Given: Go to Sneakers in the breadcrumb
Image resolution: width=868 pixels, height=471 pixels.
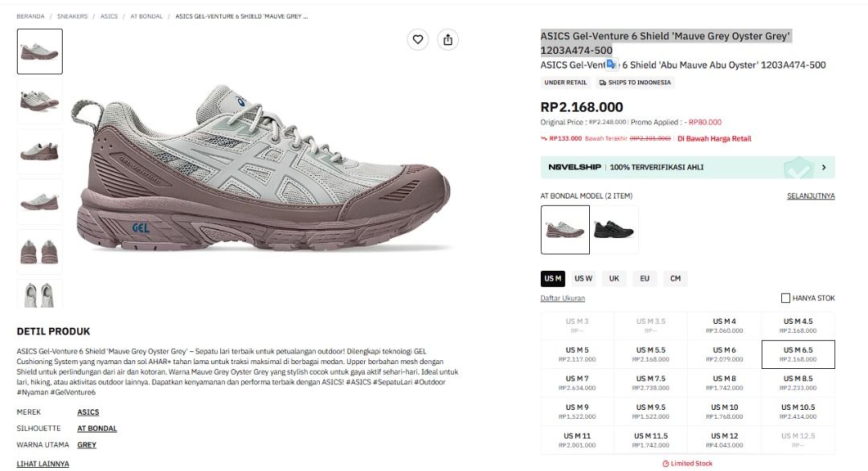Looking at the screenshot, I should pyautogui.click(x=72, y=16).
